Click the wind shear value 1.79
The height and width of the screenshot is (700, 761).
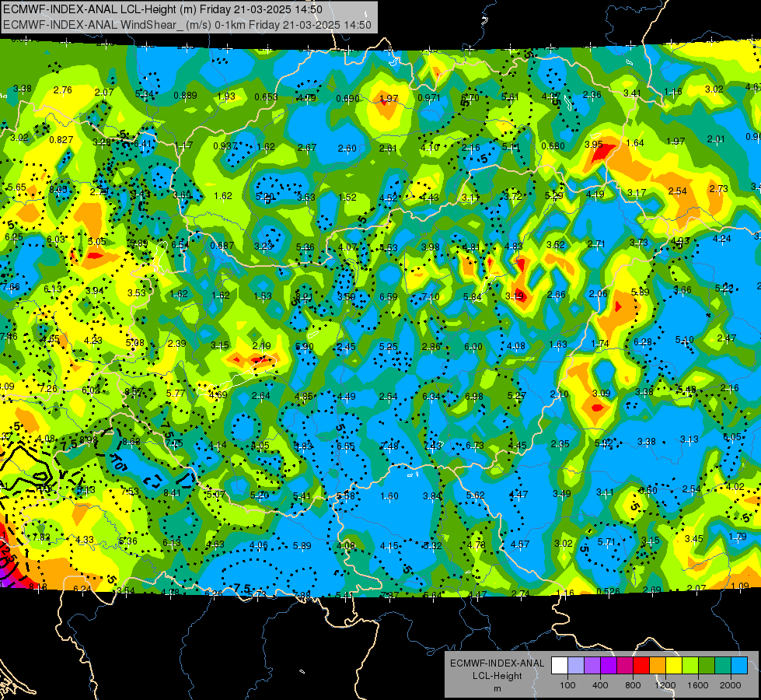click(738, 537)
